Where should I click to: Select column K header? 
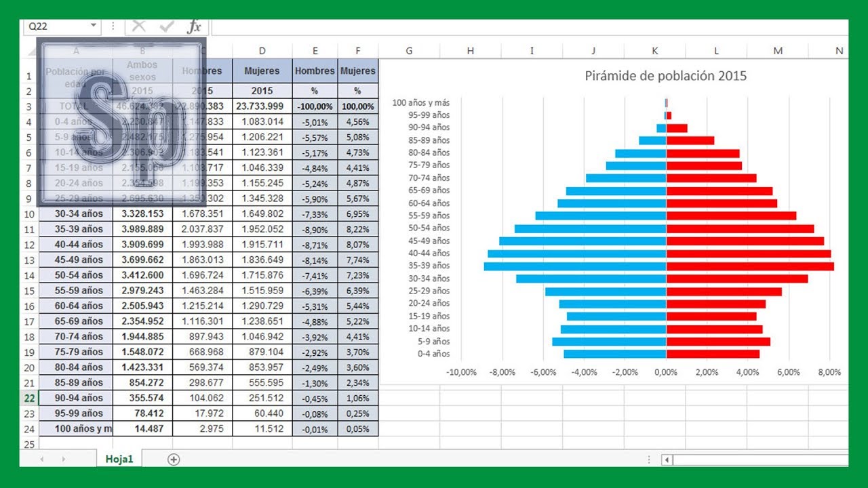point(654,51)
